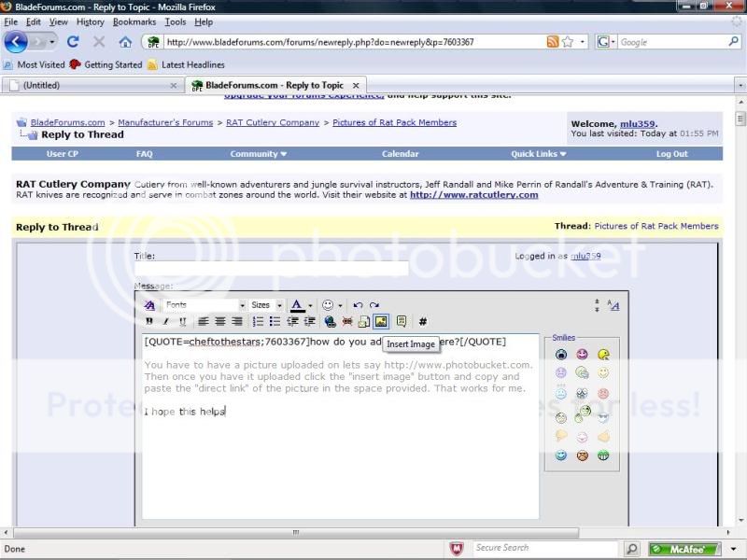This screenshot has width=747, height=560.
Task: Insert the yellow Pac-Man smiley from Smilies panel
Action: click(603, 355)
